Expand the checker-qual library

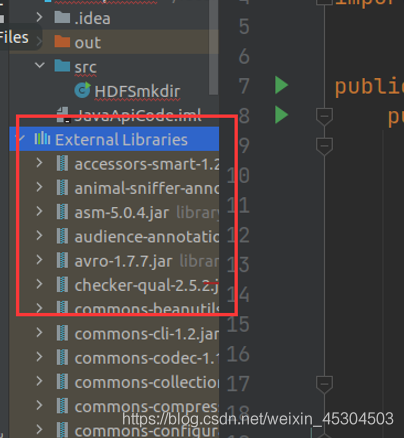pyautogui.click(x=39, y=284)
